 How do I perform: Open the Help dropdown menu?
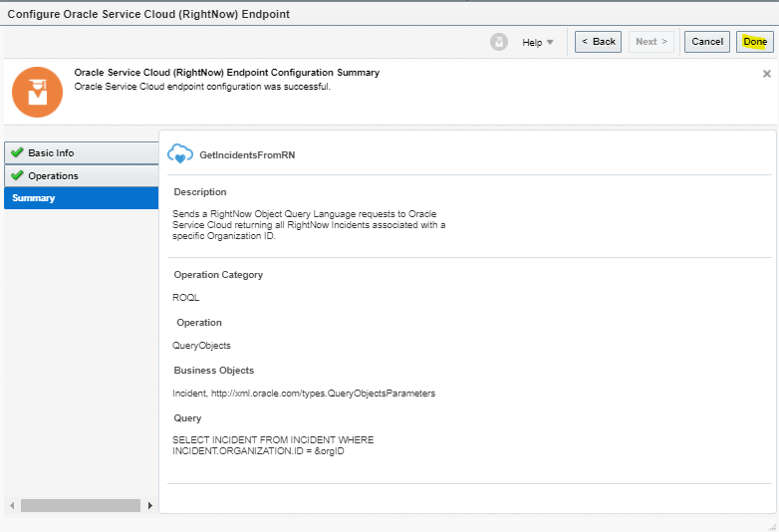pyautogui.click(x=538, y=42)
